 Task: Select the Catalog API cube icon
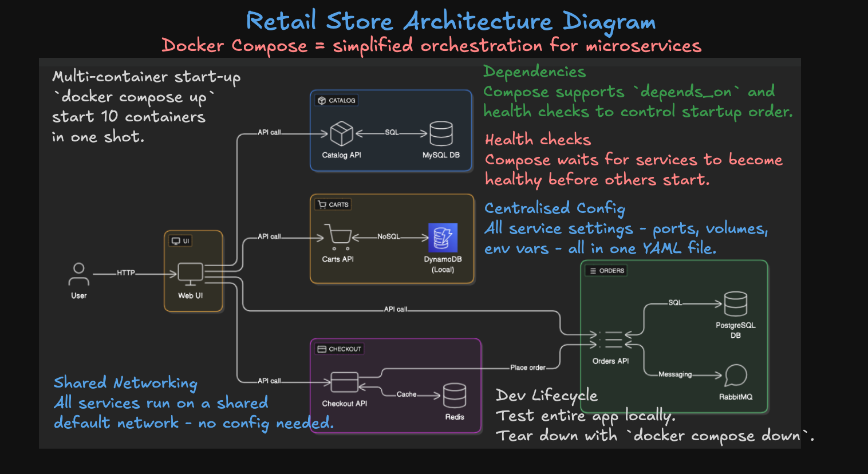click(341, 133)
